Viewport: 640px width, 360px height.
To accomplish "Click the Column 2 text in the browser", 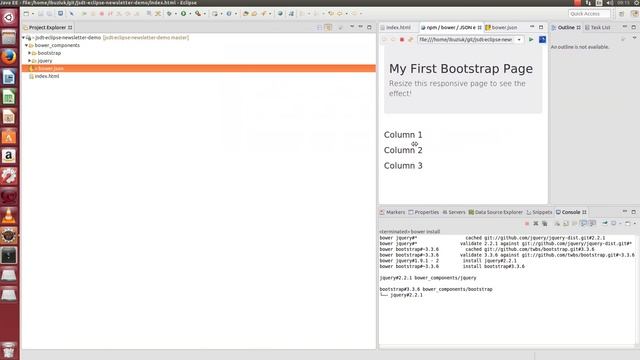I will 403,150.
